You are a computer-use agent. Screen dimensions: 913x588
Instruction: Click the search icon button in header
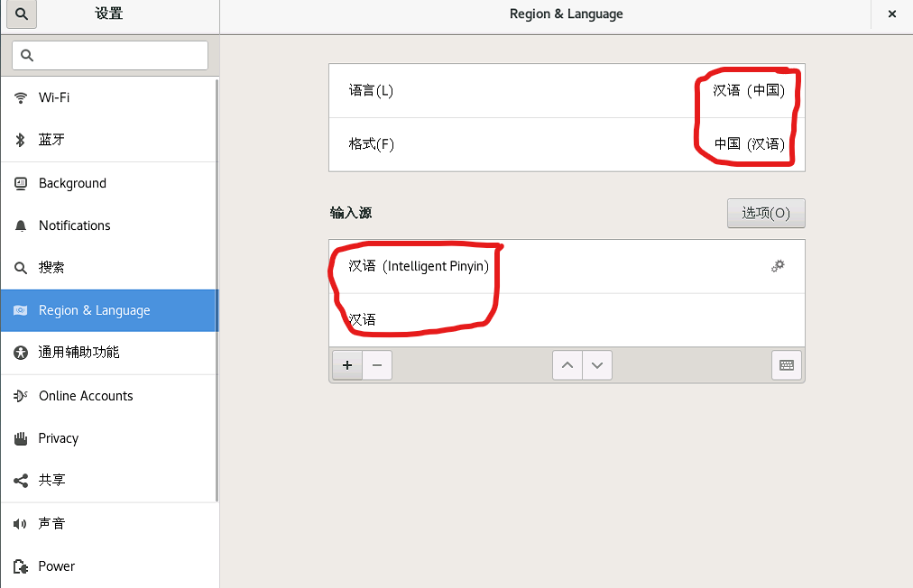click(22, 14)
